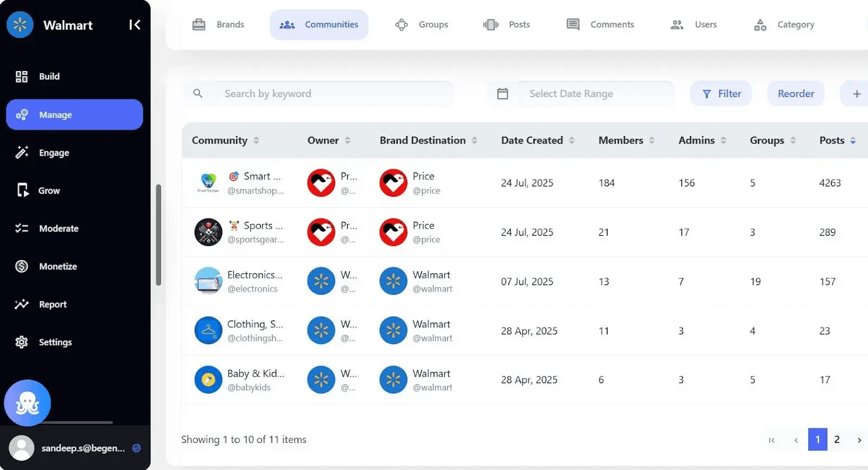Collapse the sidebar with the arrow icon
Screen dimensions: 868x470
point(135,25)
